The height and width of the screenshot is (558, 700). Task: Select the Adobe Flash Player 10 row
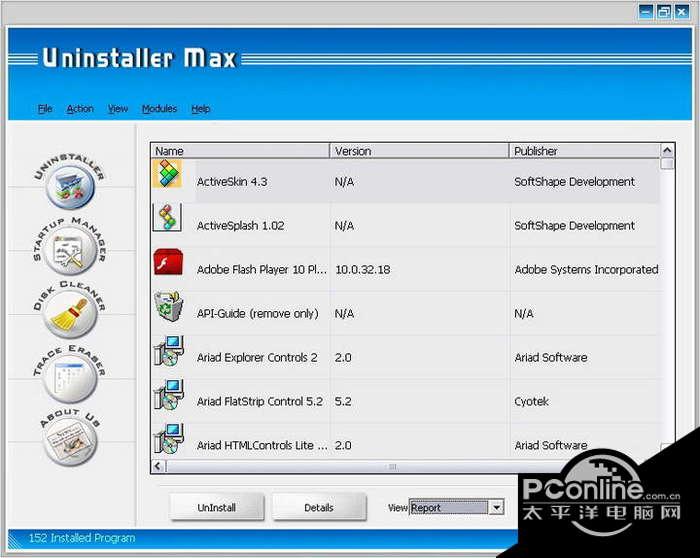[405, 269]
